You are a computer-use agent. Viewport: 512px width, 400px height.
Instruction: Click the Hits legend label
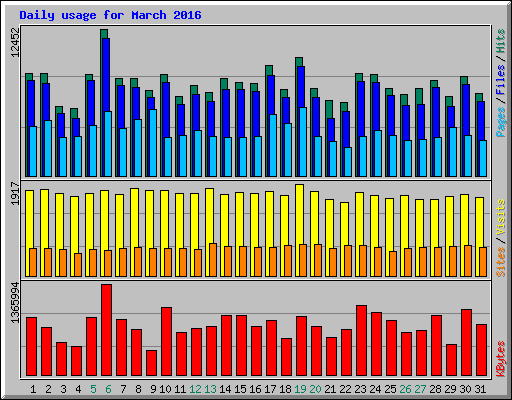pyautogui.click(x=501, y=41)
